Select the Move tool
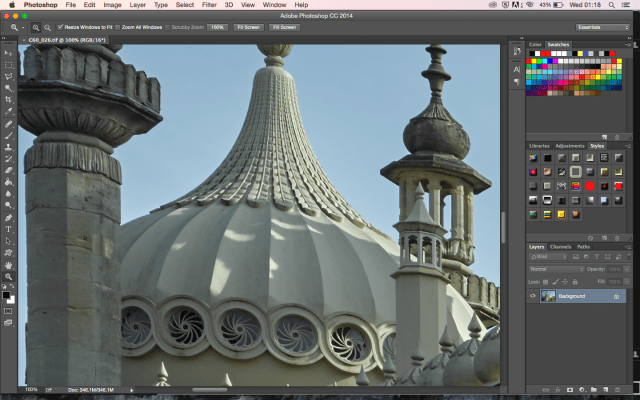This screenshot has width=640, height=400. [x=8, y=52]
